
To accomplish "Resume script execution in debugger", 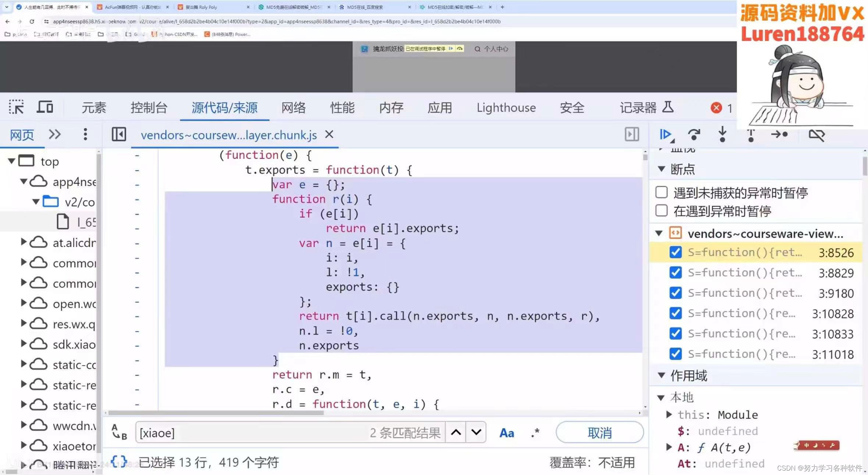I will click(666, 135).
